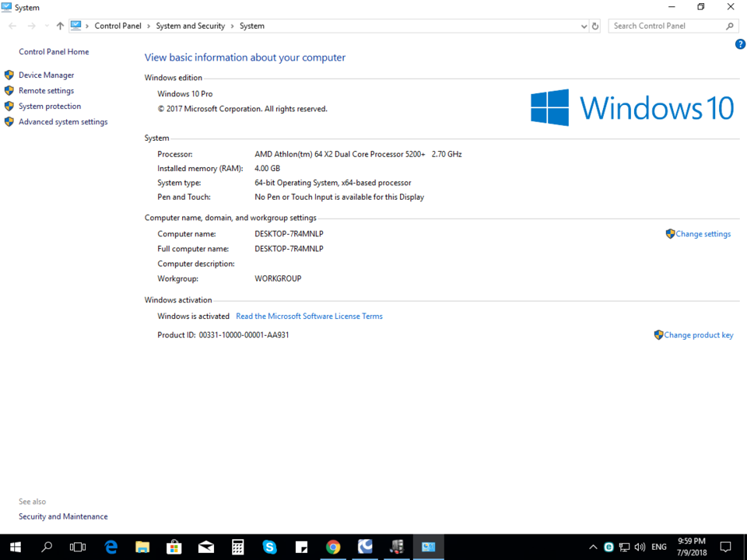Click the System icon in the title bar

point(7,7)
